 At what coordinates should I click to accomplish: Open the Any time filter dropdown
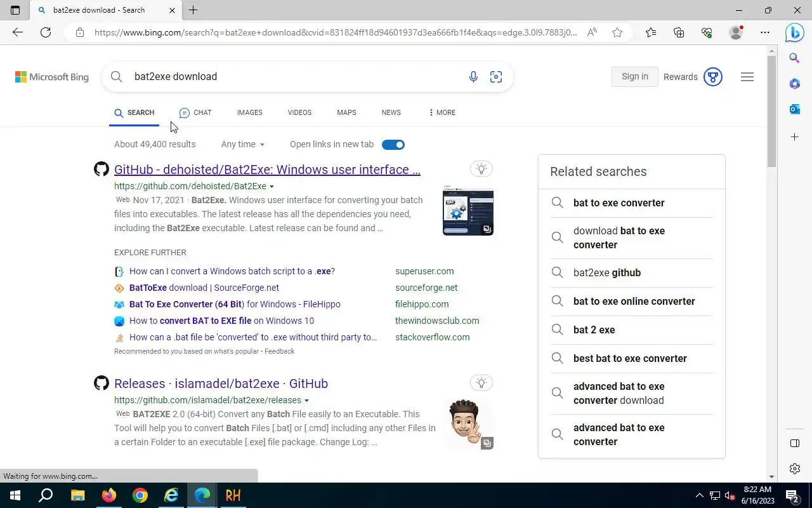[x=243, y=145]
